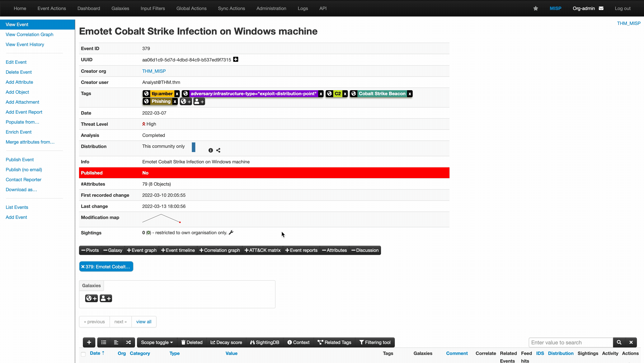Open Galaxies menu
The width and height of the screenshot is (644, 363).
[120, 8]
